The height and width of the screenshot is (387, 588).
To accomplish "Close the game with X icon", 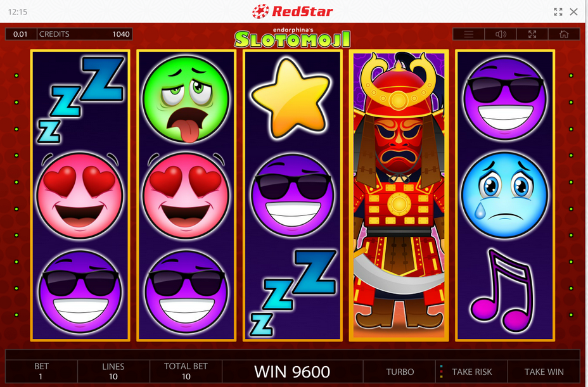I will click(x=573, y=11).
